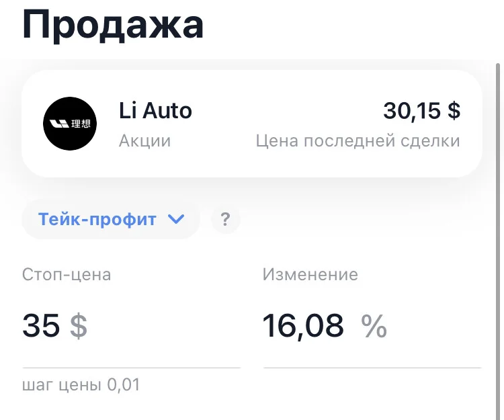Click the chevron next to Тейк-профит

click(x=177, y=219)
